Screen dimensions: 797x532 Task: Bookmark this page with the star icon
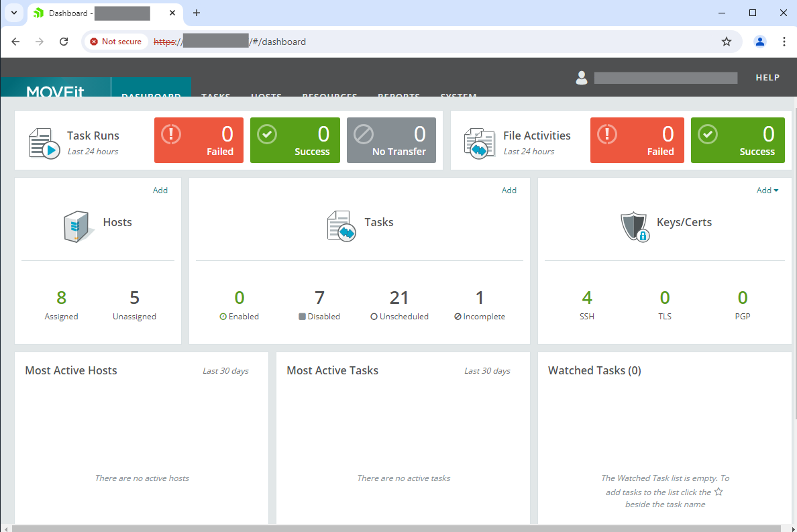[x=727, y=42]
